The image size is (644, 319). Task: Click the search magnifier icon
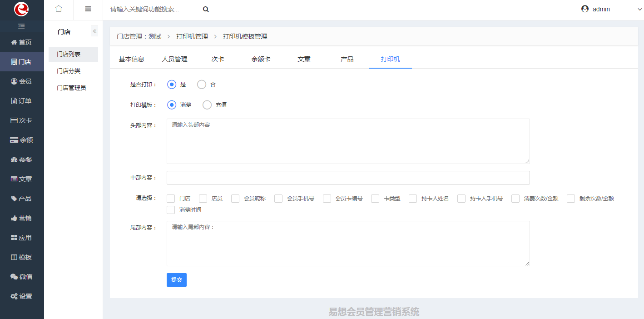click(206, 9)
